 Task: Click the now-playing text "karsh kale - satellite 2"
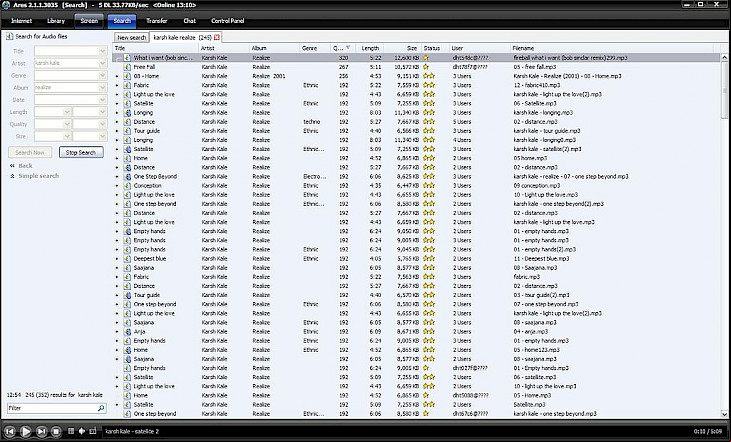coord(132,431)
